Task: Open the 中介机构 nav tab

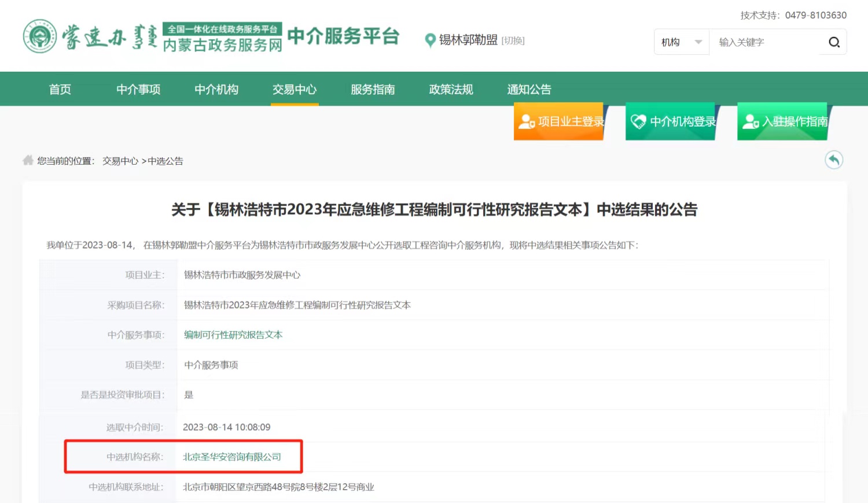Action: click(216, 89)
